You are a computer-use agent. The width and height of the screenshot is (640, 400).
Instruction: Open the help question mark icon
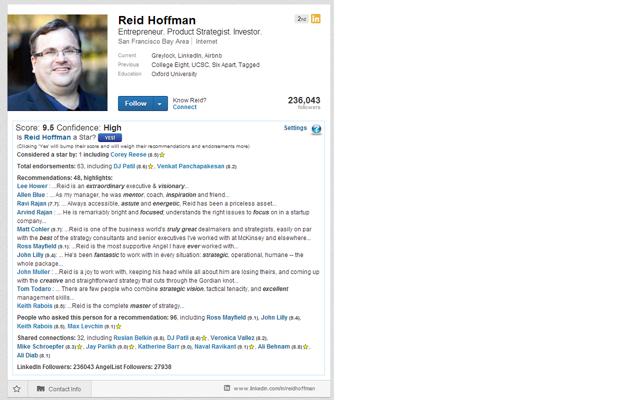316,129
